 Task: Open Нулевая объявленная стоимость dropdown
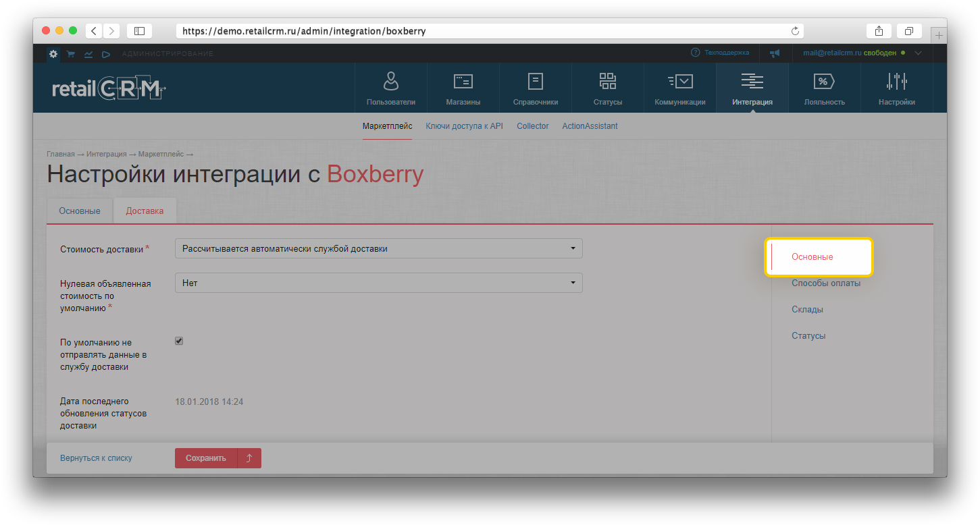378,283
